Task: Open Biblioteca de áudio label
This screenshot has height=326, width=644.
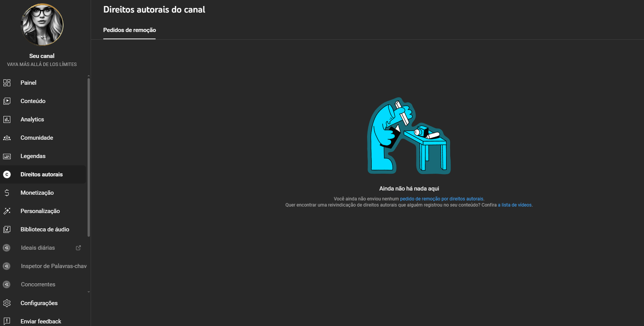Action: tap(45, 230)
